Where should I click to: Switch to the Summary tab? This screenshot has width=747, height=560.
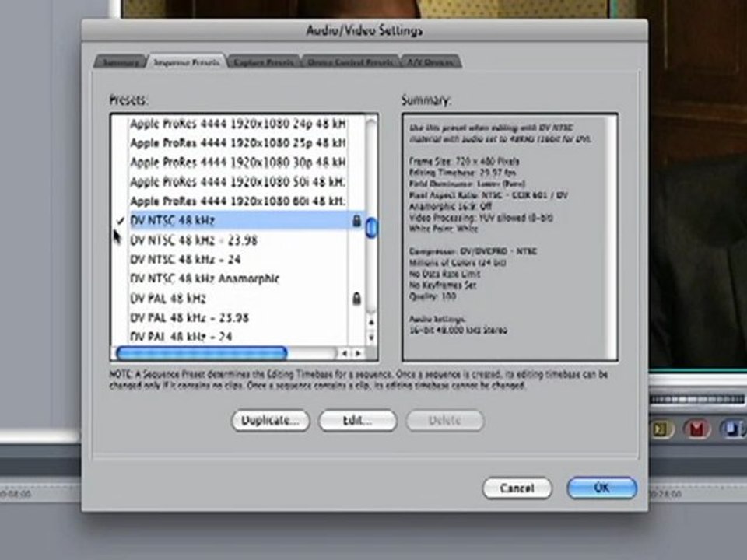click(121, 62)
